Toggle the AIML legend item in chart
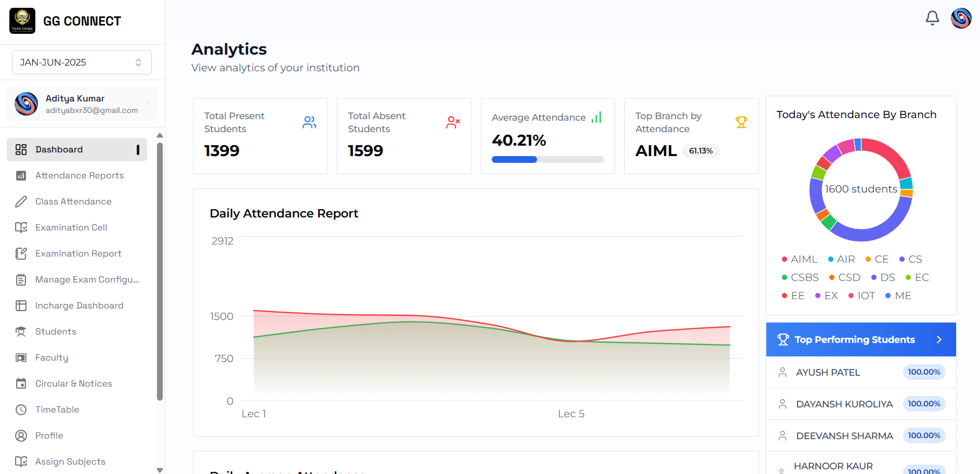This screenshot has height=474, width=980. [799, 259]
